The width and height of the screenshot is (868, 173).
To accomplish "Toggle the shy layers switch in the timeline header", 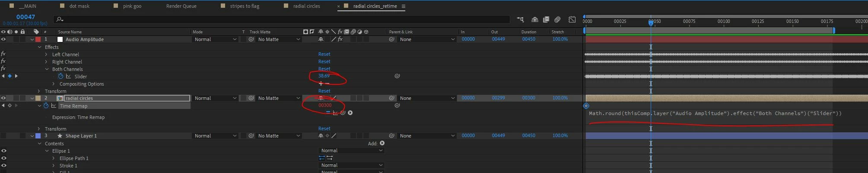I will coord(534,19).
